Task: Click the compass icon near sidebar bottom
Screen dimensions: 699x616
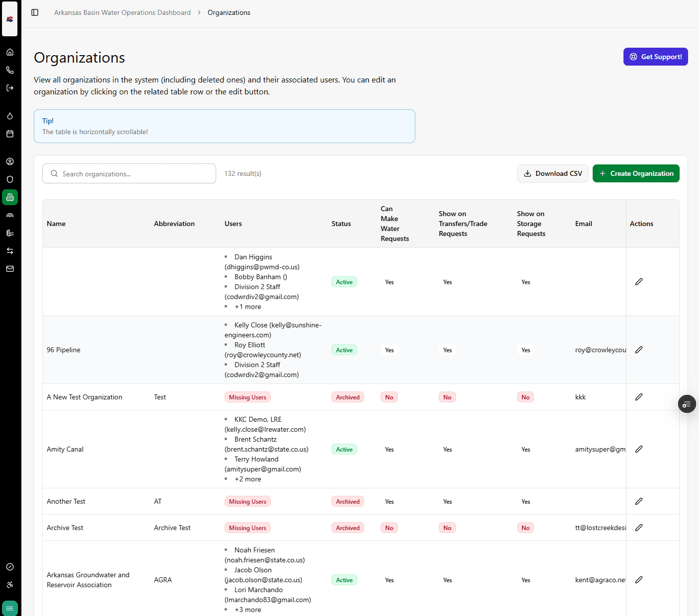Action: [10, 567]
